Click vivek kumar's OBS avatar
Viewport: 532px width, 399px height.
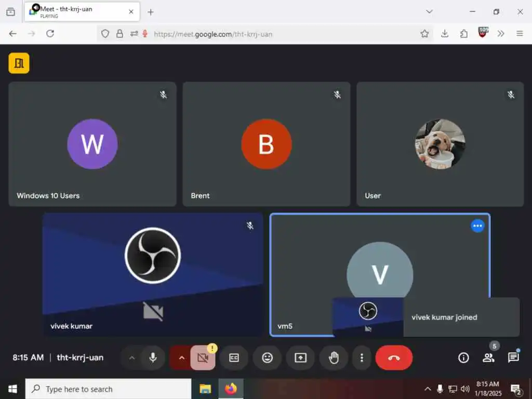[x=153, y=255]
